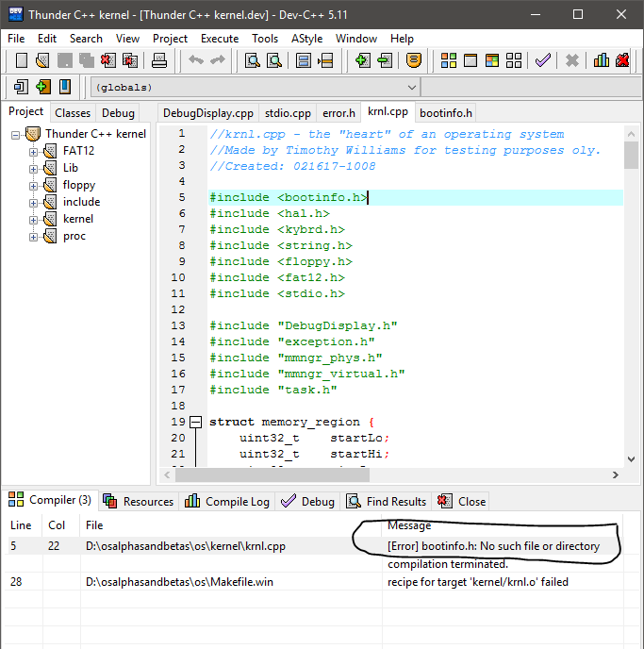
Task: Switch to the stdio.cpp editor tab
Action: pos(288,113)
